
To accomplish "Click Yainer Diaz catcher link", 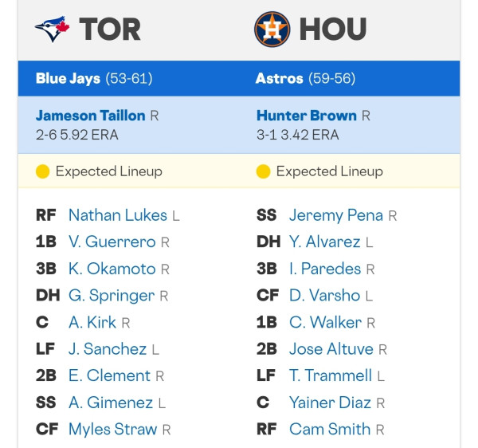I will tap(330, 403).
